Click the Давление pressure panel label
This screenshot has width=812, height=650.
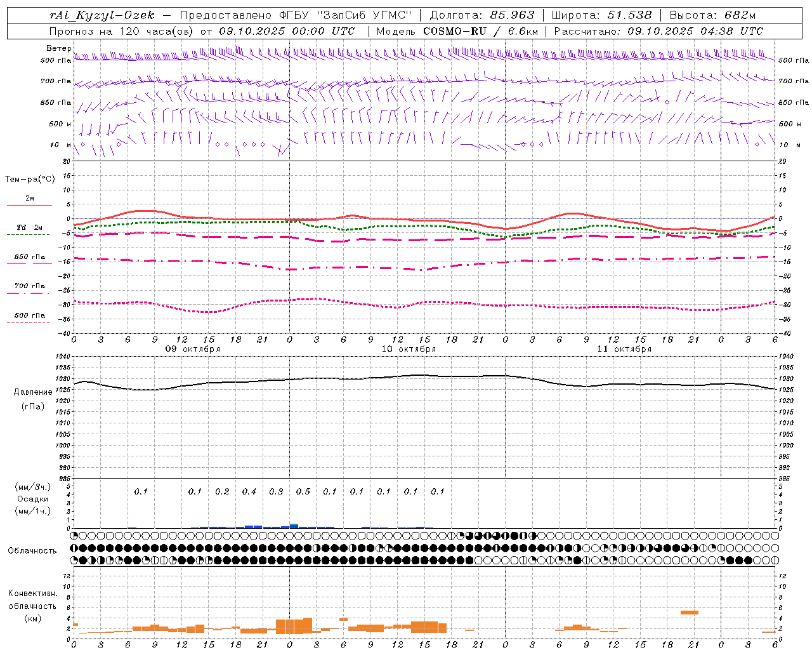pos(33,392)
